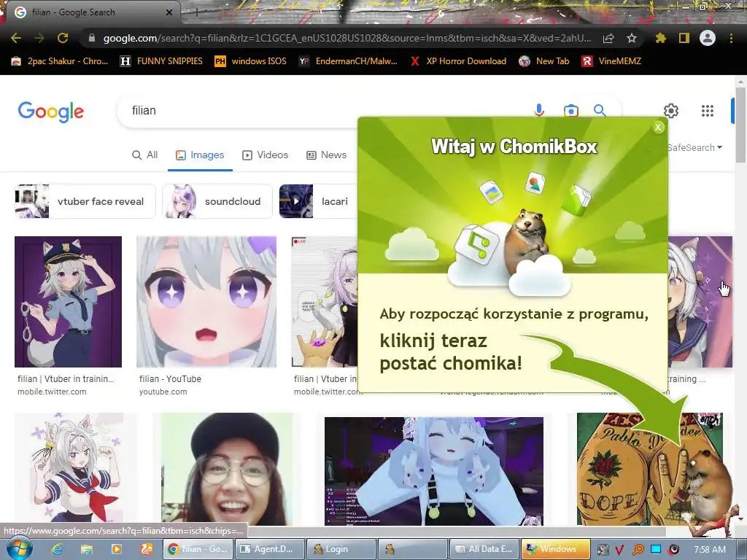
Task: Open the XP Horror Download bookmark
Action: (x=458, y=61)
